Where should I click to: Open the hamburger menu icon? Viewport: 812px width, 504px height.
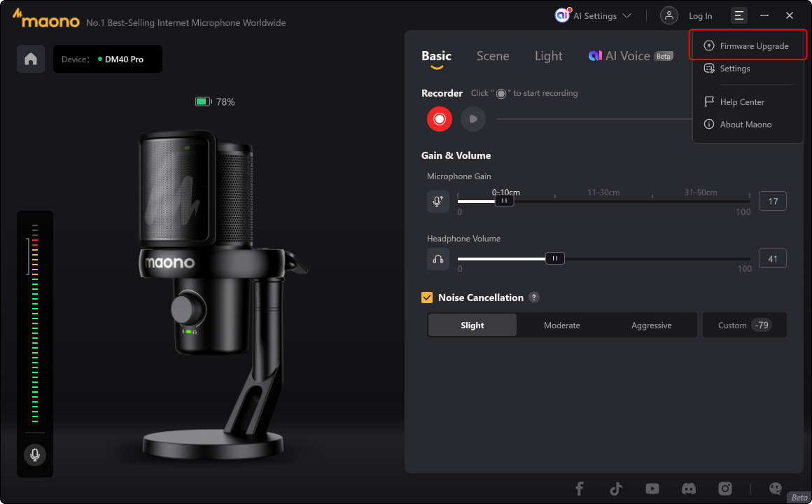[739, 15]
